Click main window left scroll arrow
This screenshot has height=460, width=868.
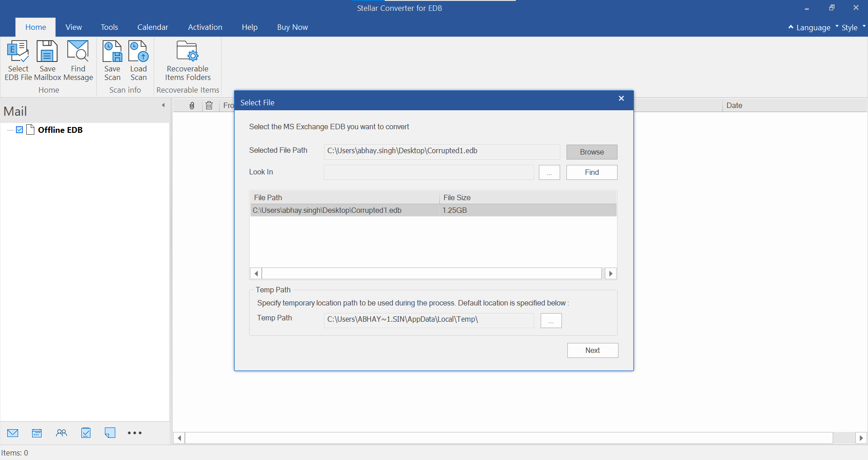coord(179,438)
